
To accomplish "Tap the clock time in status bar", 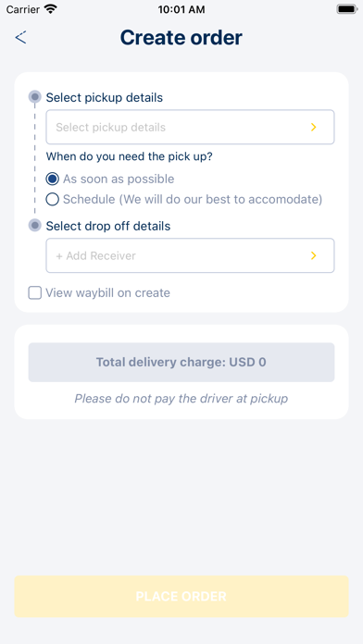I will 181,9.
